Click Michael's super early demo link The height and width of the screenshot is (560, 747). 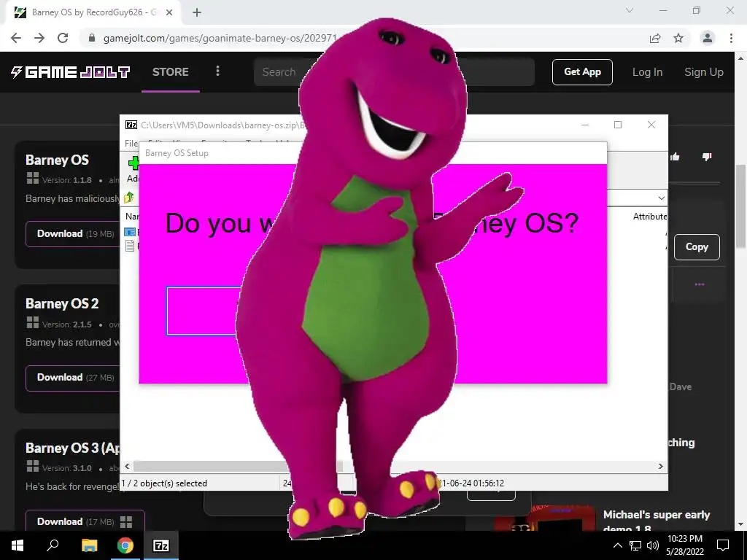pyautogui.click(x=657, y=521)
